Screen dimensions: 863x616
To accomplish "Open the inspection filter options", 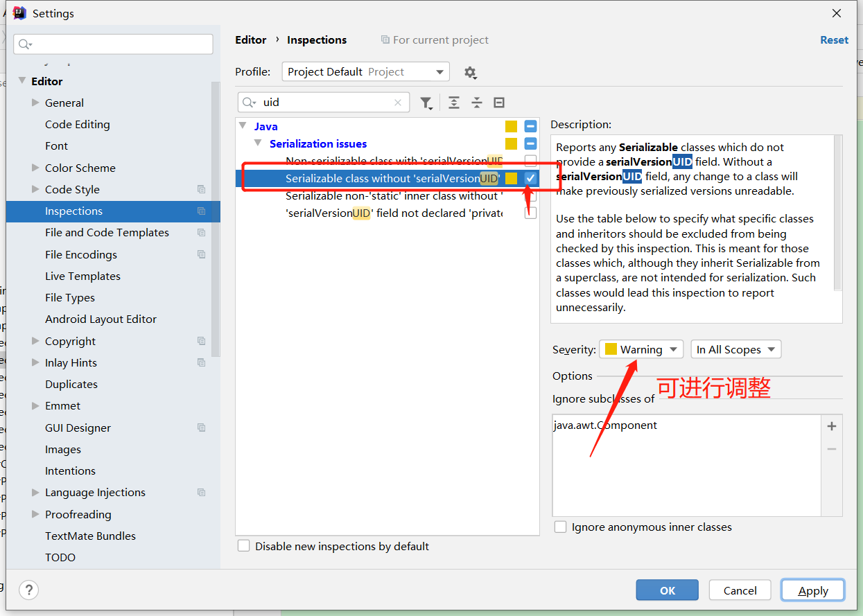I will [x=426, y=102].
